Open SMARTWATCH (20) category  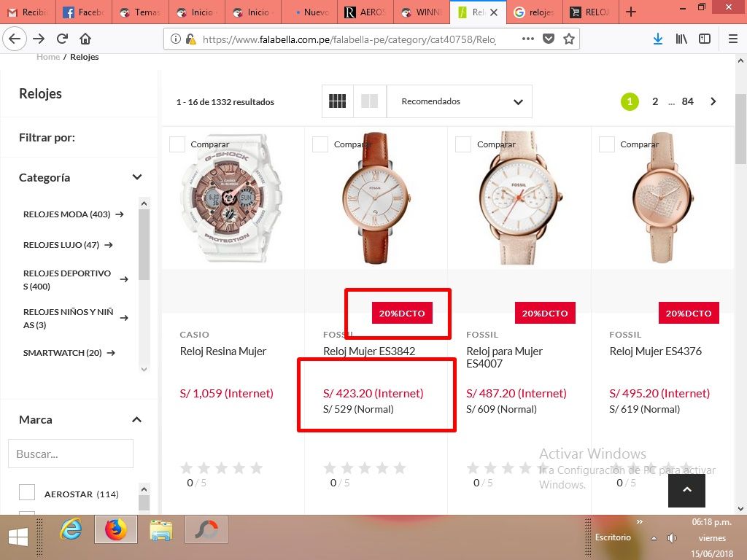[69, 353]
